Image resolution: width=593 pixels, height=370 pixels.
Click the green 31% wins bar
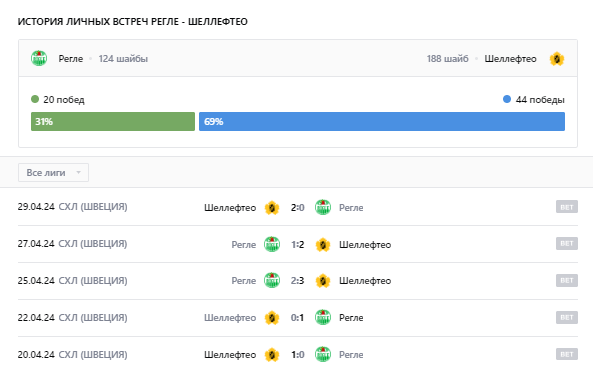113,121
